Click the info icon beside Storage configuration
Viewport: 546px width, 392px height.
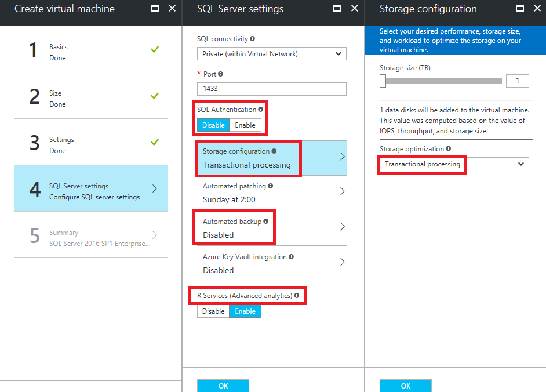click(x=274, y=151)
